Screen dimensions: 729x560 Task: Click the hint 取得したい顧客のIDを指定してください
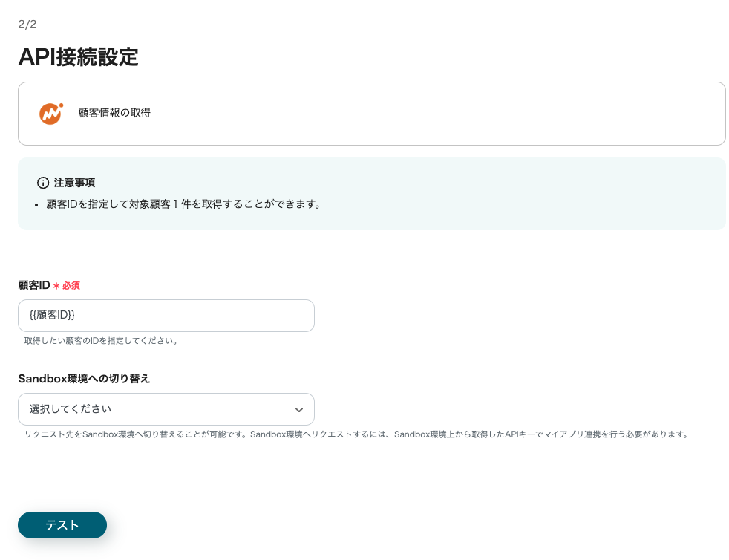(x=101, y=341)
